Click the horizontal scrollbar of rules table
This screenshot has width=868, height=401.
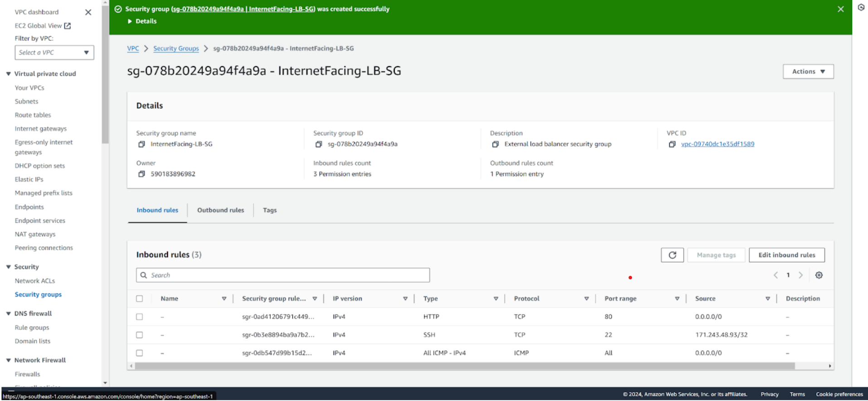click(464, 366)
